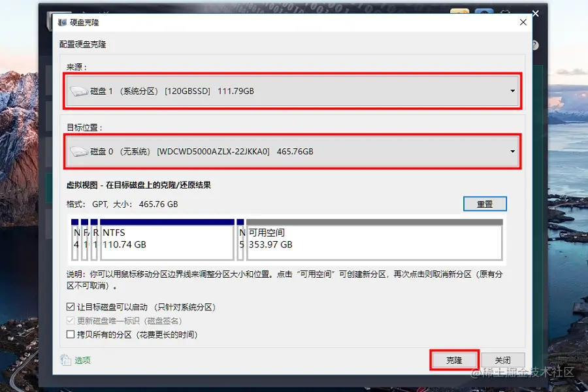Close the 硬盘克隆 dialog with X
Viewport: 588px width, 392px height.
[523, 22]
